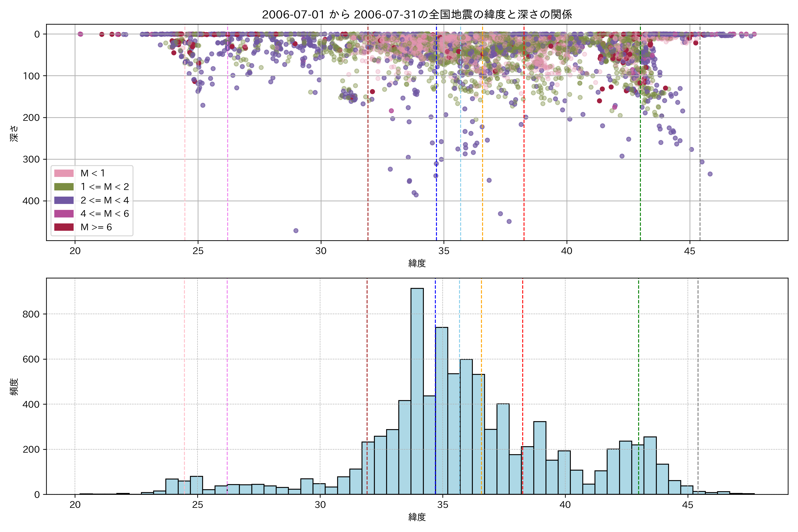Click the legend label text 'M >= 6'
798x532 pixels.
coord(96,227)
